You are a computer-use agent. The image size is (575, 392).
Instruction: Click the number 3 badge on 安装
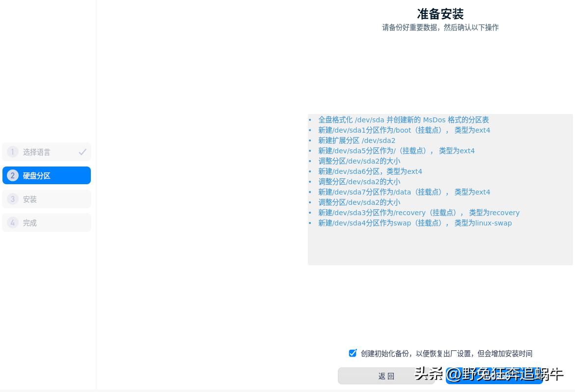(x=12, y=199)
